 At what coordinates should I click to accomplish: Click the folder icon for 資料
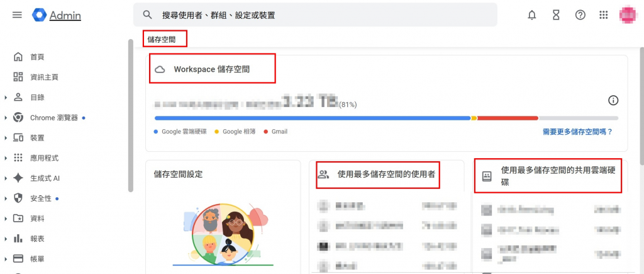tap(18, 219)
